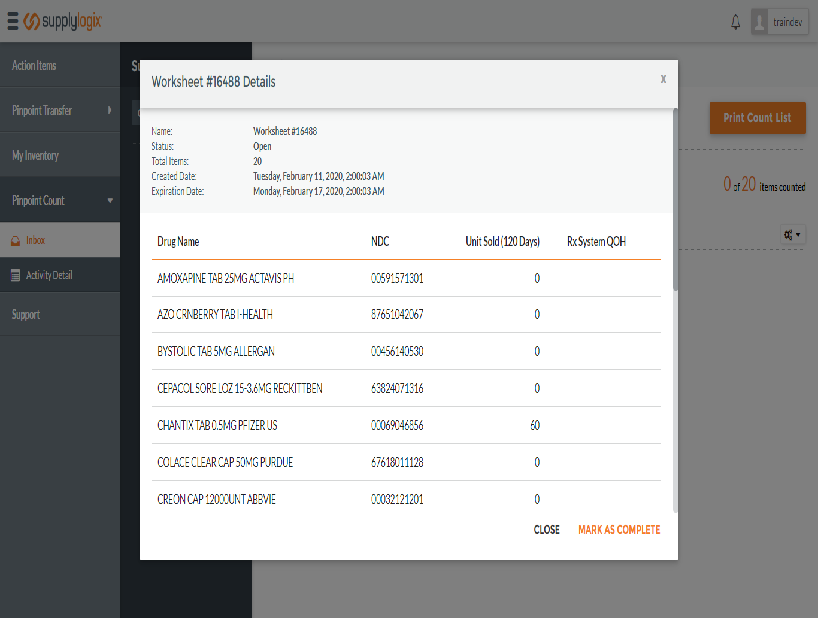This screenshot has height=618, width=818.
Task: Click the hamburger menu icon
Action: click(x=12, y=21)
